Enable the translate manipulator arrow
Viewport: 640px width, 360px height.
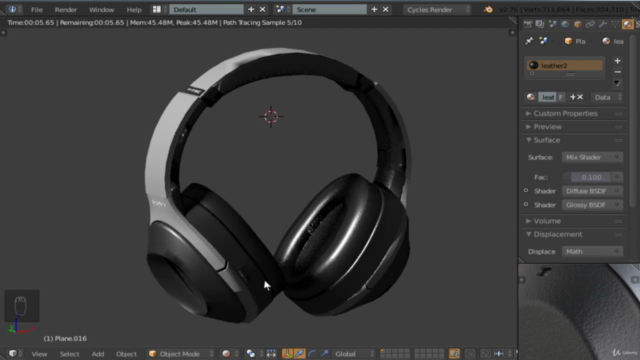[x=300, y=354]
